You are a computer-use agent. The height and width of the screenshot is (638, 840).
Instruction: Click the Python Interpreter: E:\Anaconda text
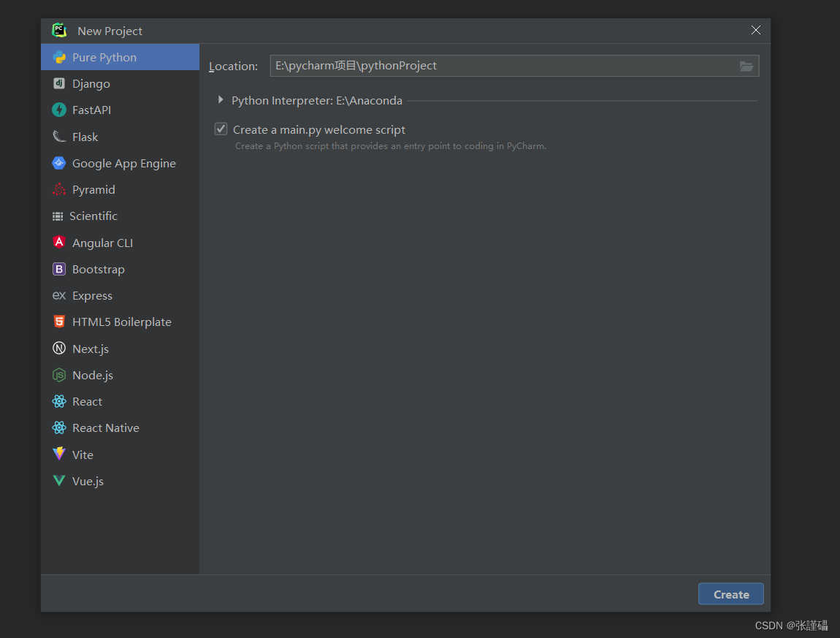[x=316, y=100]
